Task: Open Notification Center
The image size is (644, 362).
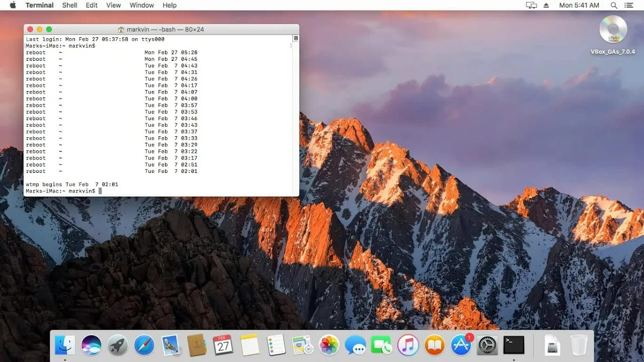Action: [x=629, y=5]
